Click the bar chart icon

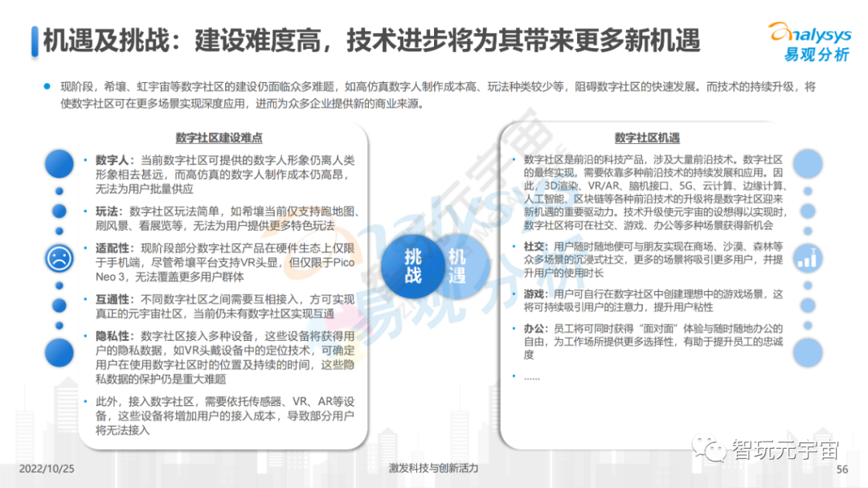[808, 258]
